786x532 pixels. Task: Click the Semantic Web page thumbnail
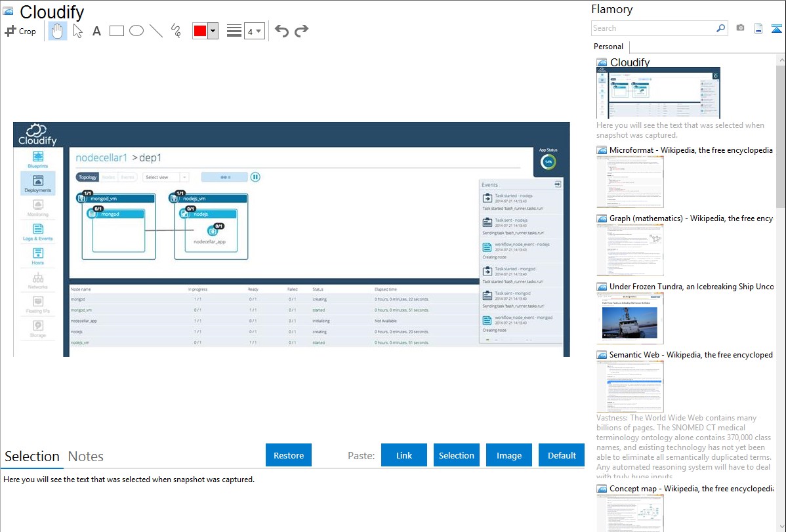[x=630, y=386]
